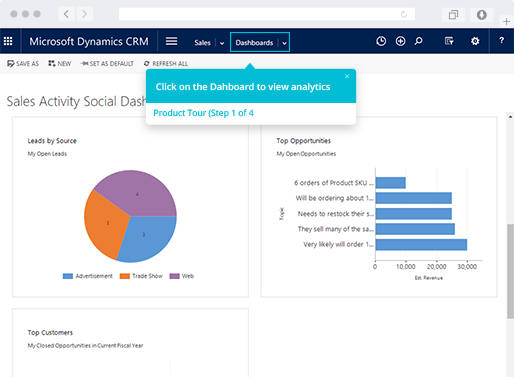Image resolution: width=514 pixels, height=377 pixels.
Task: Open advanced find filter icon
Action: pyautogui.click(x=449, y=41)
